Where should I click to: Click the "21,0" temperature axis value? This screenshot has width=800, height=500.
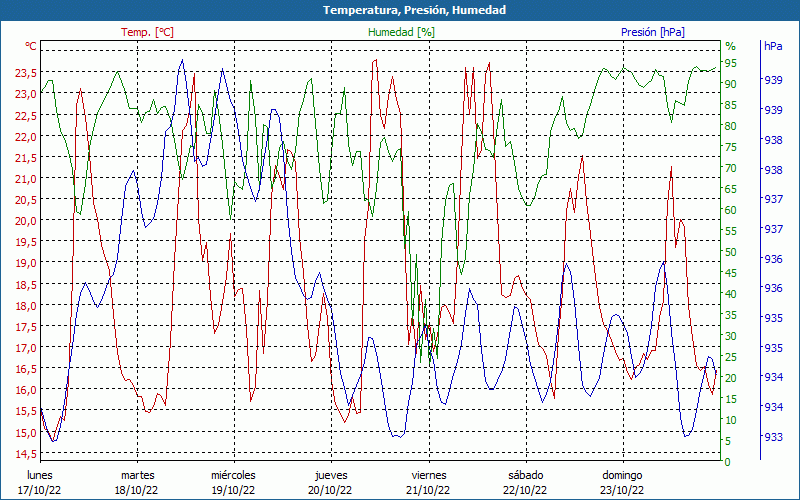pos(26,179)
